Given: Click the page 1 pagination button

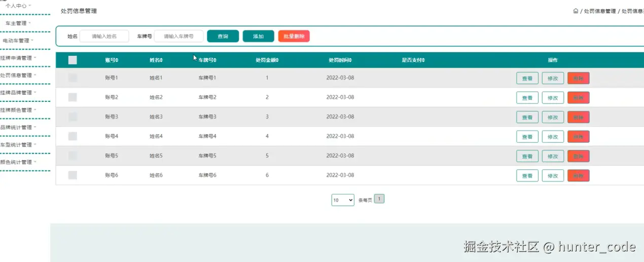Looking at the screenshot, I should coord(379,199).
